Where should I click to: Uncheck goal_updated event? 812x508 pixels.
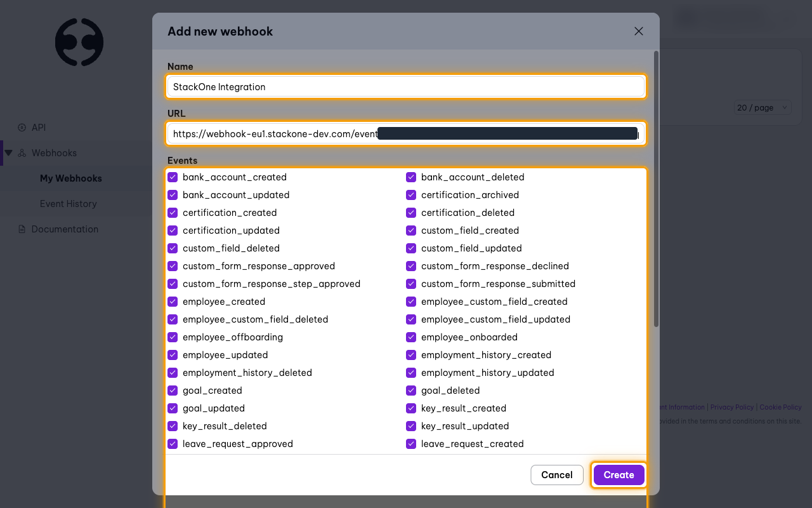173,408
